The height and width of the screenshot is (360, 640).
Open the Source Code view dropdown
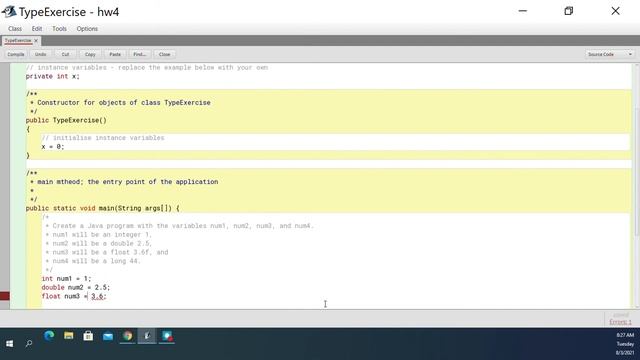610,54
